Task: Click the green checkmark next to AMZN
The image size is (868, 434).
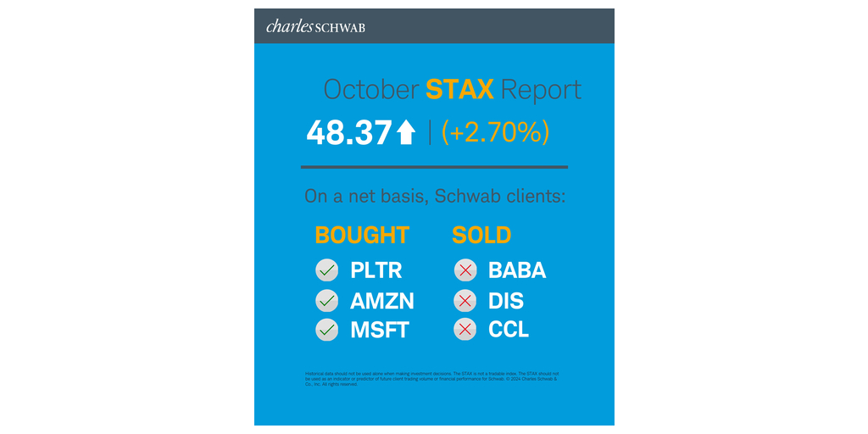Action: coord(326,300)
